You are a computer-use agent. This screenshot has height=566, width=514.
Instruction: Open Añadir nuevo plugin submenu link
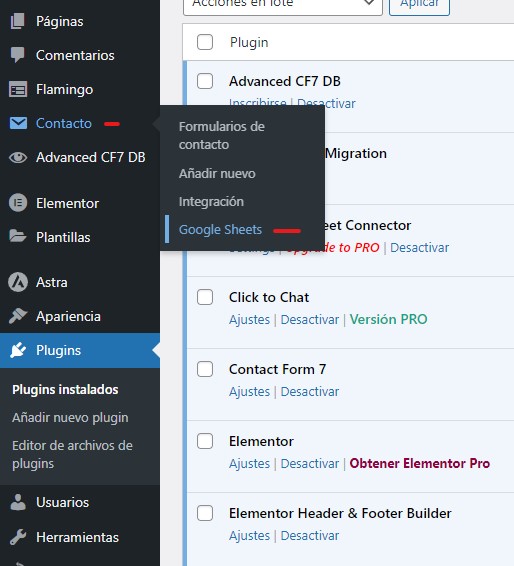[x=70, y=418]
